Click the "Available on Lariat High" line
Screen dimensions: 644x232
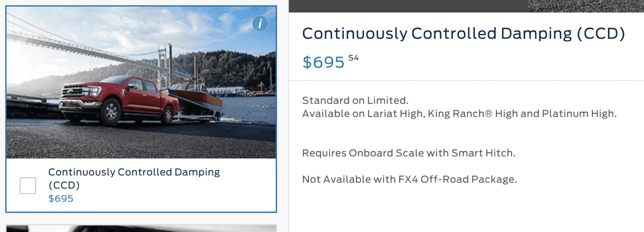point(459,114)
